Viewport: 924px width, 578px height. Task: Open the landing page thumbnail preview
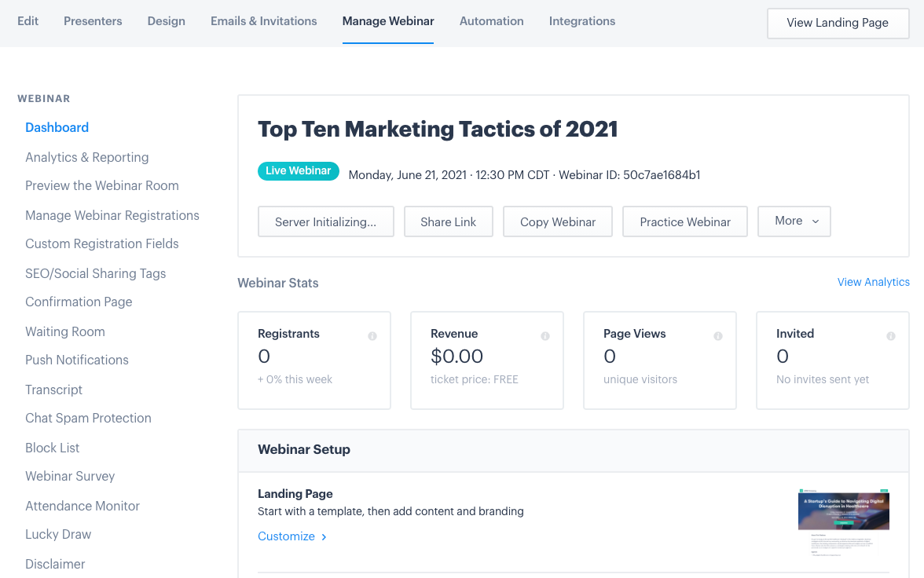pyautogui.click(x=843, y=521)
